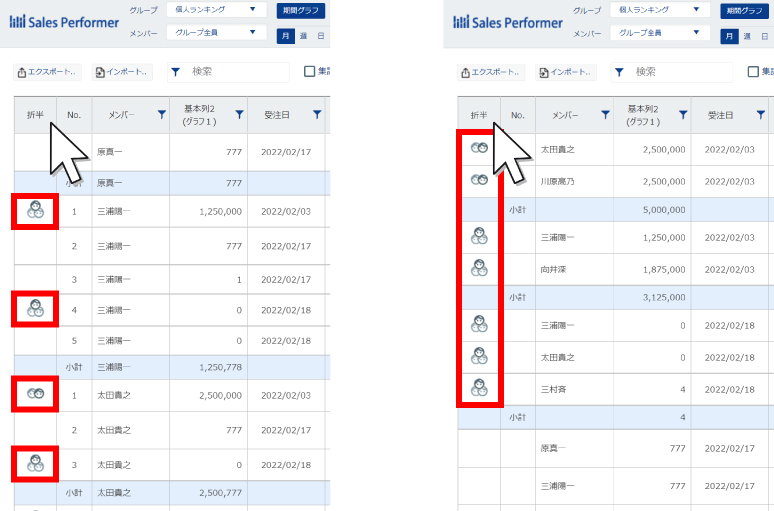Click the split icon beside 向井深 in right panel
Image resolution: width=774 pixels, height=511 pixels.
[x=479, y=267]
